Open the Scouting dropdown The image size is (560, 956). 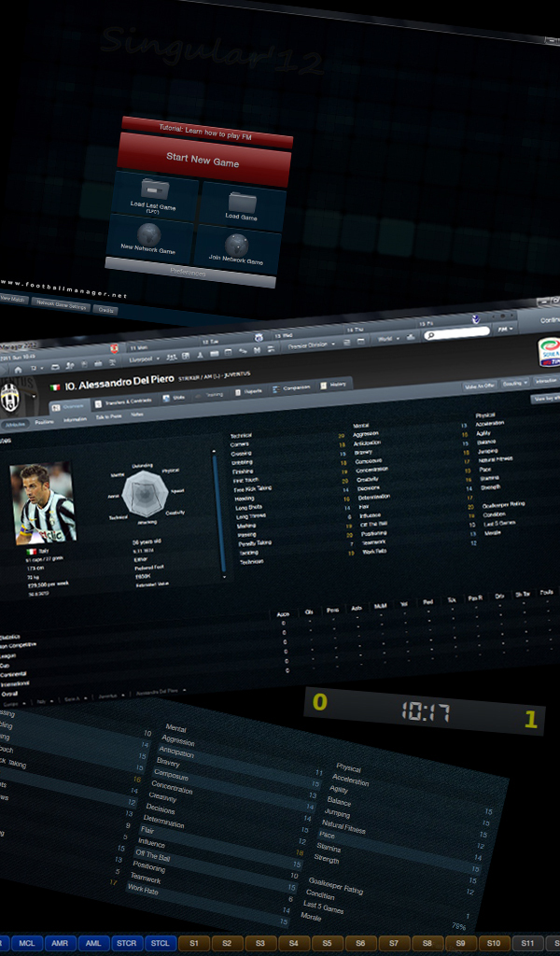(x=515, y=384)
